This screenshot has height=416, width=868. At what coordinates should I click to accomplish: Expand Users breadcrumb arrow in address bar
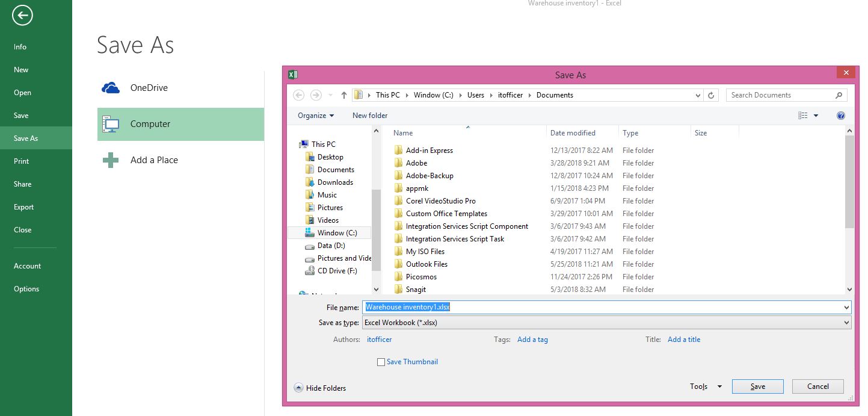[x=491, y=95]
